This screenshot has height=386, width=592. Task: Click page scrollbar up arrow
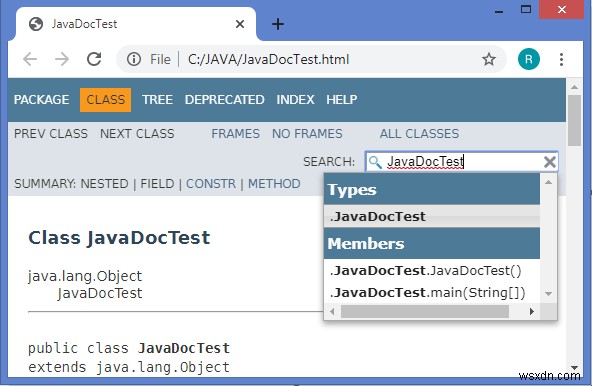tap(574, 87)
